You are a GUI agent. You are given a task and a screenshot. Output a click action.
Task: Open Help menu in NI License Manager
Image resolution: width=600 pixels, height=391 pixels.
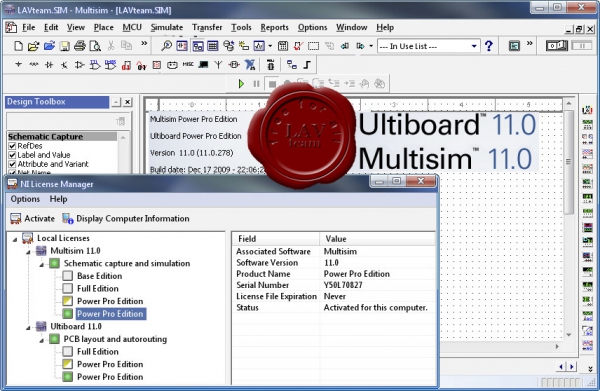pos(59,199)
